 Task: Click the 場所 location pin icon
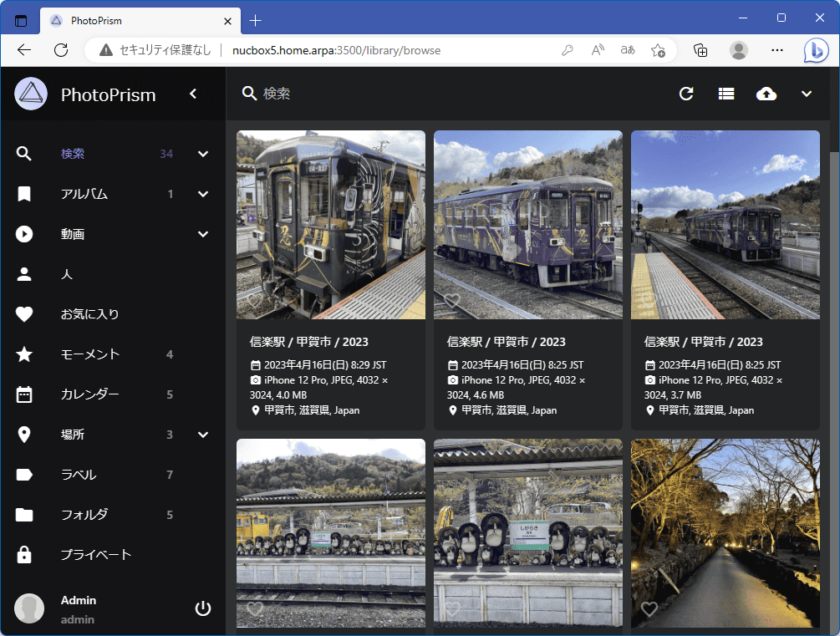tap(24, 435)
